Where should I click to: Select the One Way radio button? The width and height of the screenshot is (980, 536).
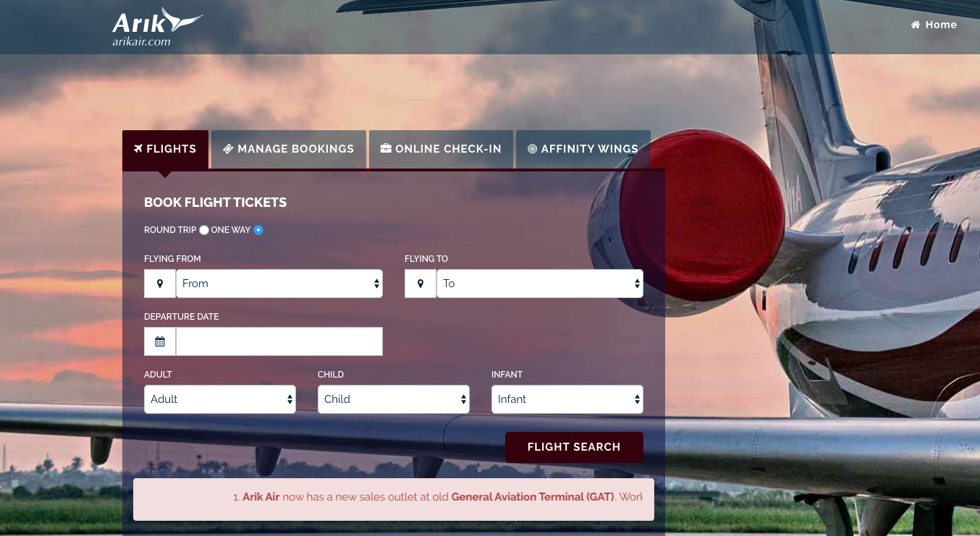[x=258, y=230]
